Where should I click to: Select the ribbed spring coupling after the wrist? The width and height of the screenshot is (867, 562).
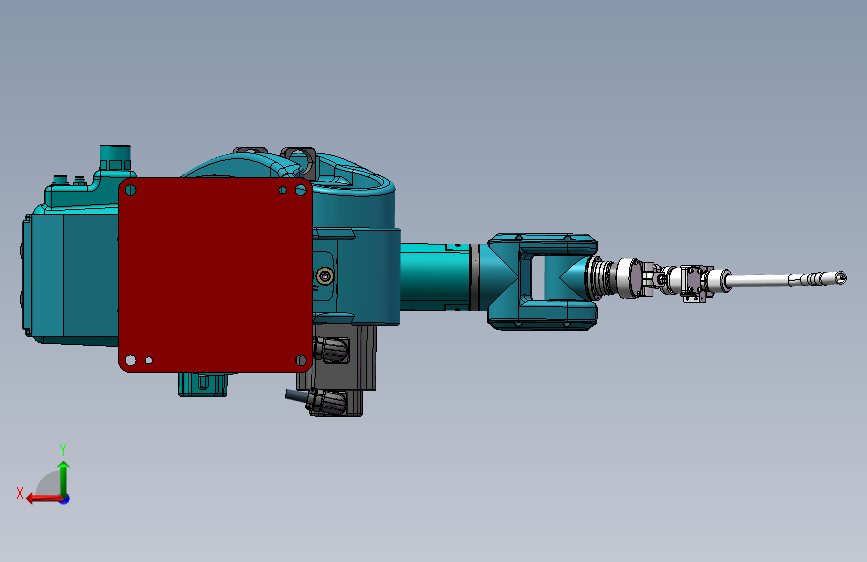click(601, 277)
